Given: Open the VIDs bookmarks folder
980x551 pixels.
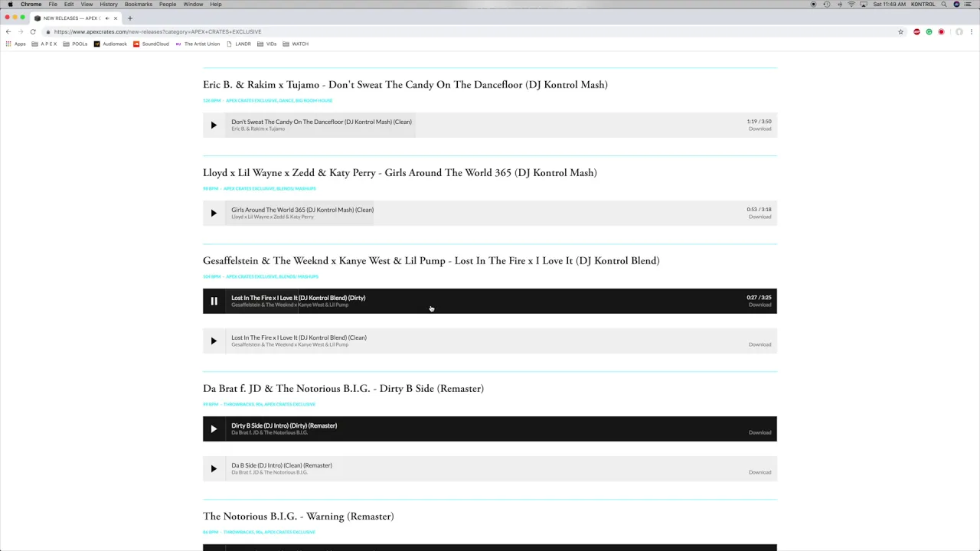Looking at the screenshot, I should coord(266,44).
